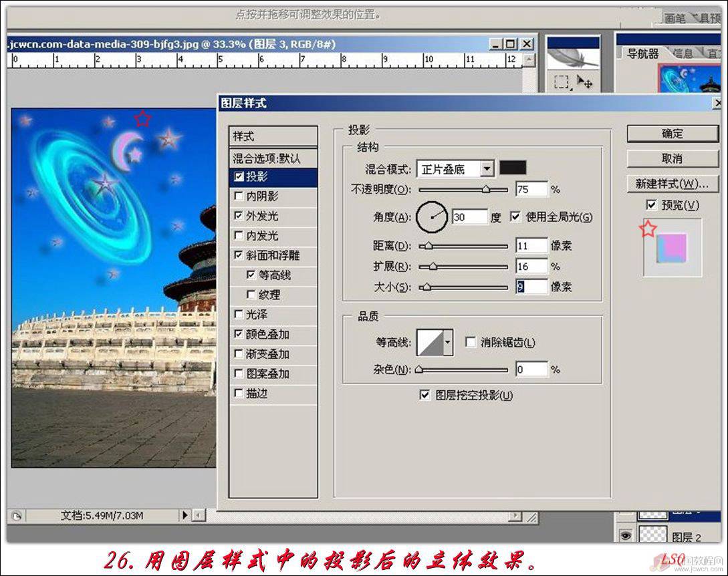Screen dimensions: 728x576
Task: Click the 大小 slider handle
Action: coord(427,287)
